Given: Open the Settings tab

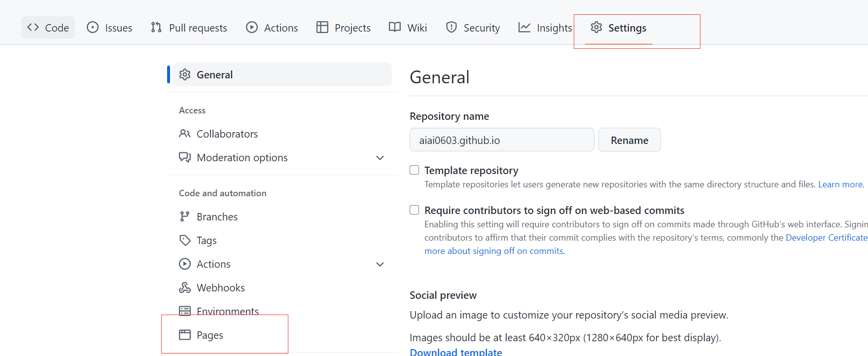Looking at the screenshot, I should 619,28.
